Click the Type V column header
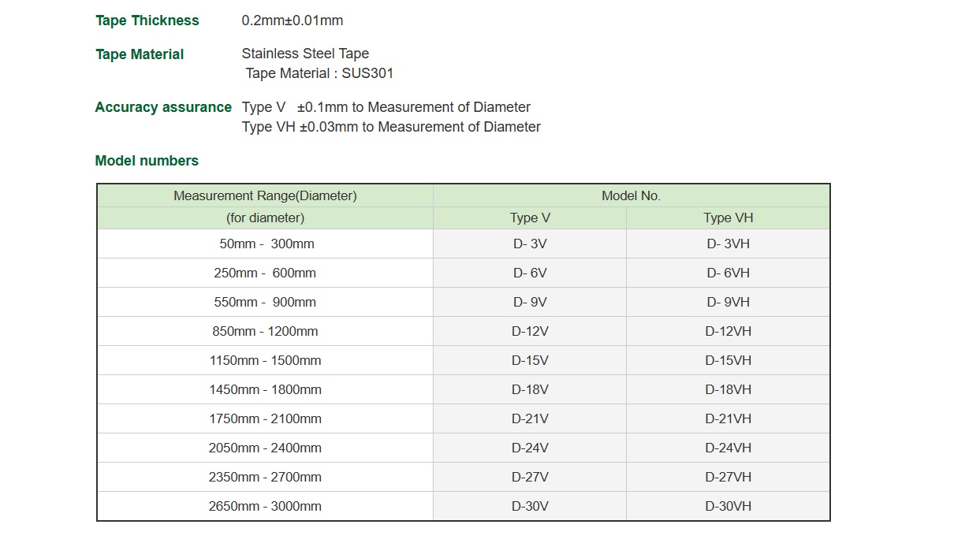This screenshot has height=543, width=980. point(530,218)
